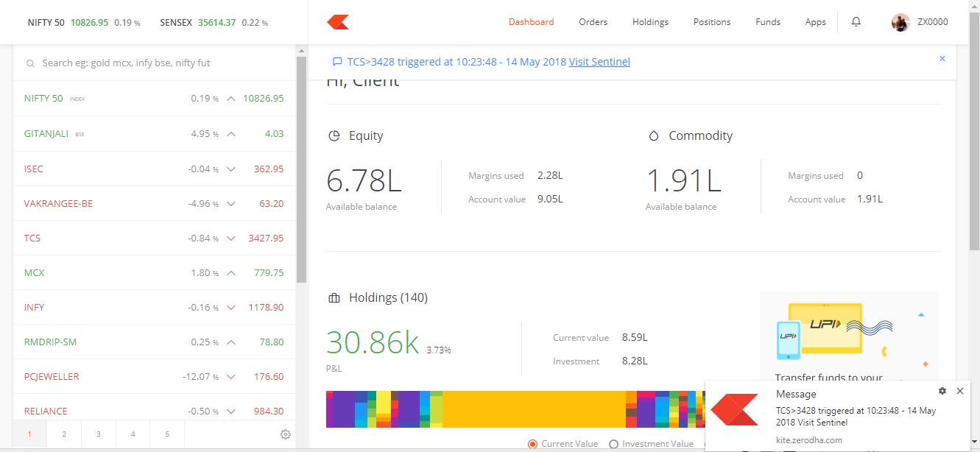Click the 6.78L equity available balance
980x452 pixels.
[364, 181]
